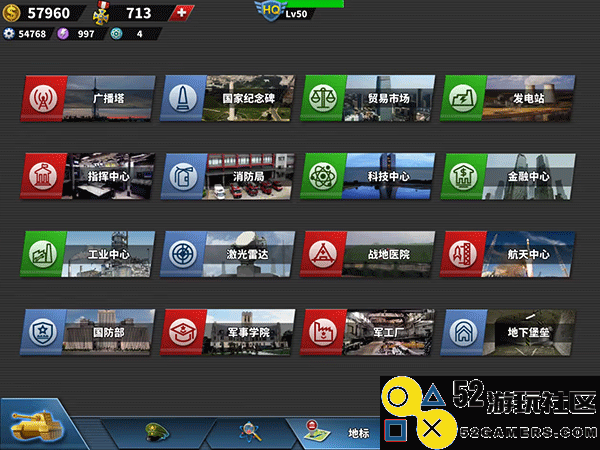This screenshot has width=600, height=450.
Task: Select the 消防局 fire department building
Action: tap(228, 175)
